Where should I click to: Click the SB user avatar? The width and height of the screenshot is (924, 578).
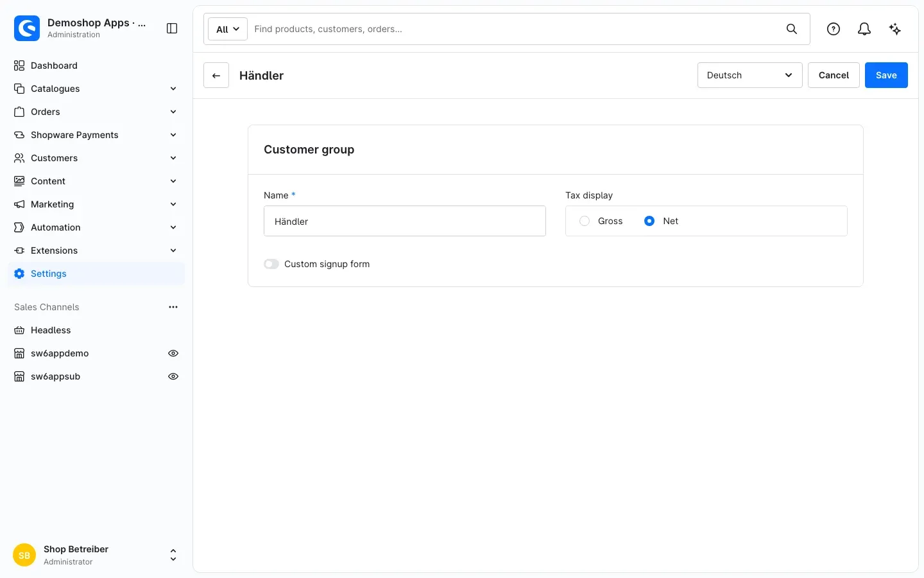[24, 556]
